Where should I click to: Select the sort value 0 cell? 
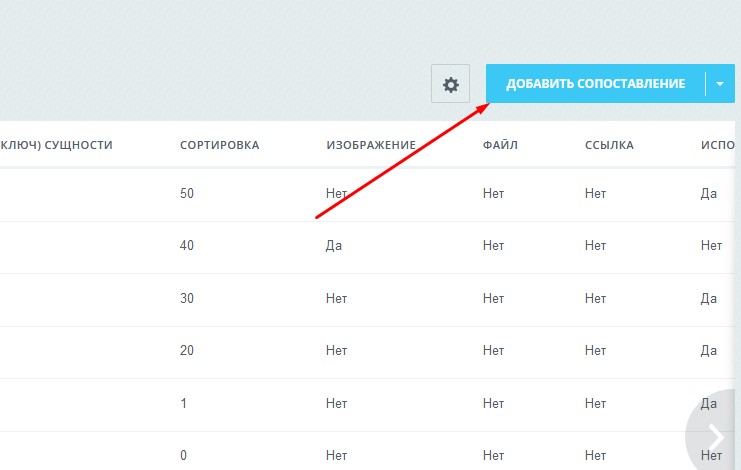pos(183,455)
